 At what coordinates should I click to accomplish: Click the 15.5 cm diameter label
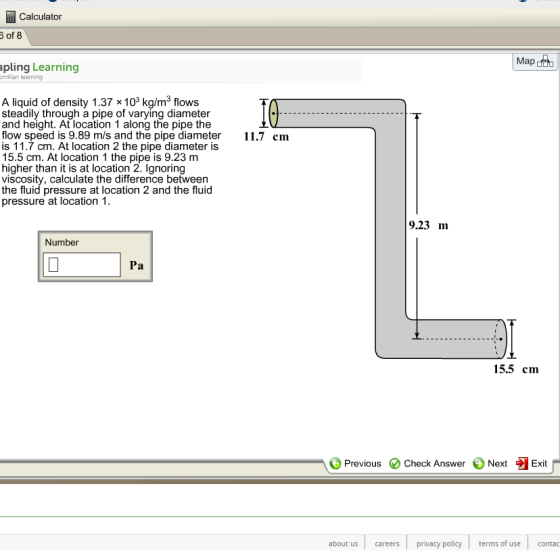pyautogui.click(x=516, y=369)
